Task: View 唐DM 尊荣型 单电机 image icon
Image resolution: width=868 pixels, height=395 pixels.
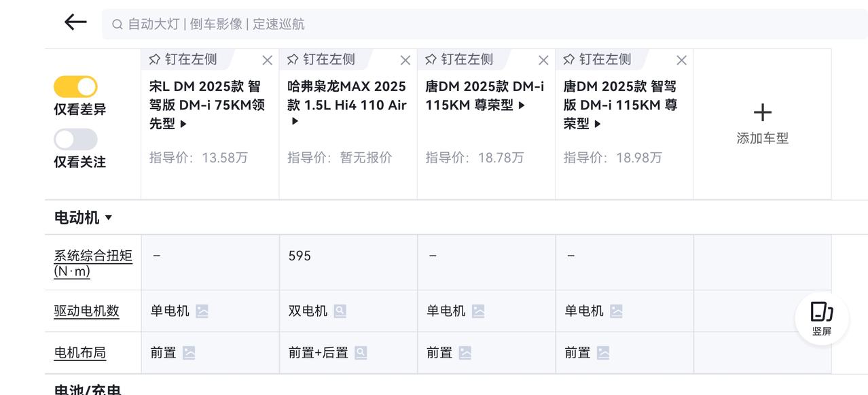Action: click(478, 311)
